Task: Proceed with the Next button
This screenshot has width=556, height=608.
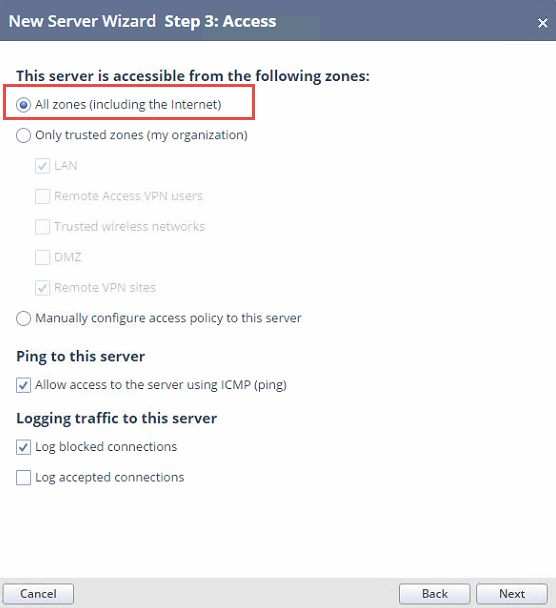Action: [x=512, y=594]
